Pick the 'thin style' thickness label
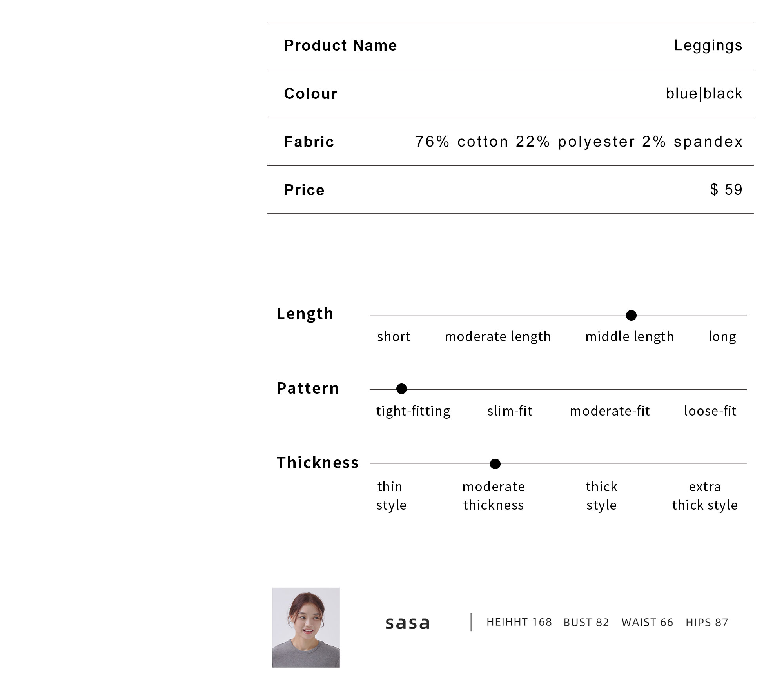 (x=391, y=496)
